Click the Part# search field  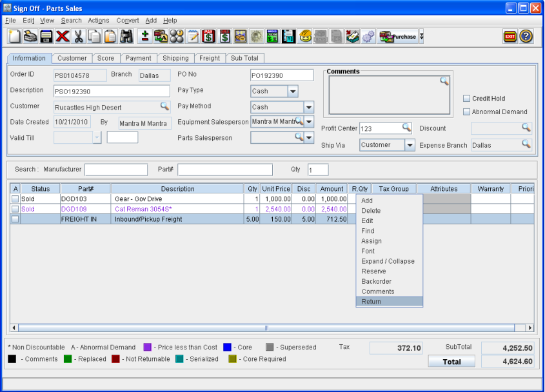(225, 170)
